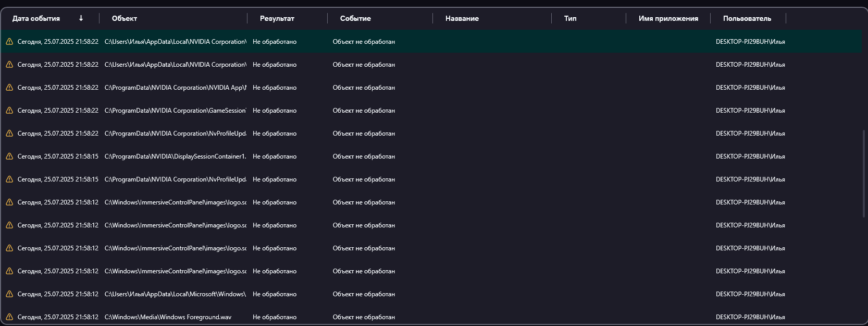The image size is (868, 326).
Task: Sort by the Пользователь column header
Action: (x=747, y=18)
